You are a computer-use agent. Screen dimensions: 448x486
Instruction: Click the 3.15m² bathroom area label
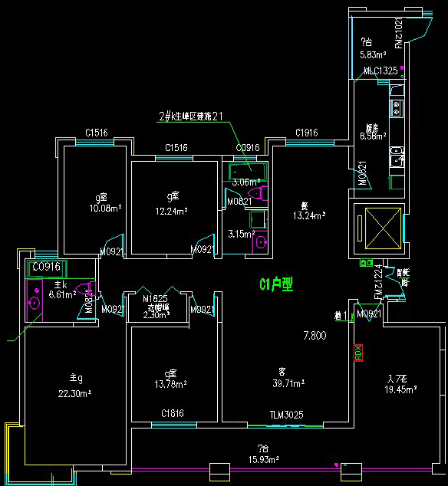coord(242,234)
